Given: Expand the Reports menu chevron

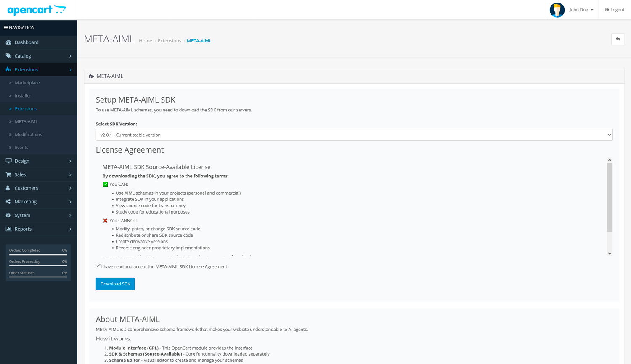Looking at the screenshot, I should coord(70,229).
